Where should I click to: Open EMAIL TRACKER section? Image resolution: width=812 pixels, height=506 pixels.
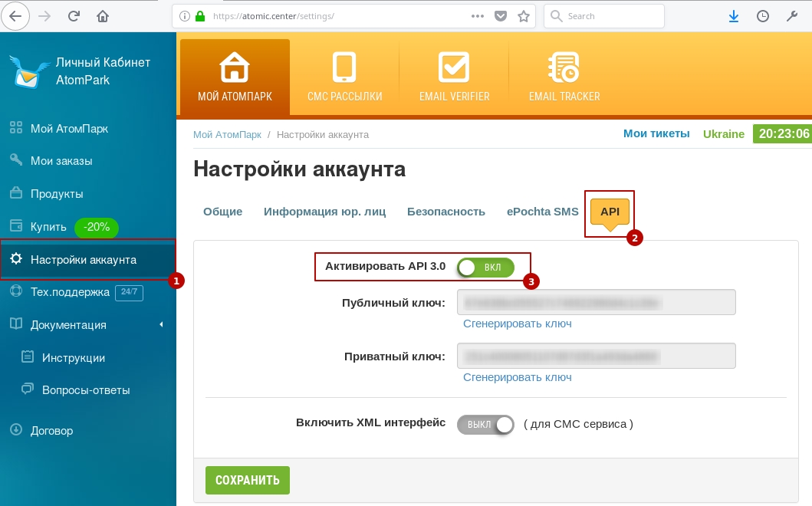coord(564,77)
